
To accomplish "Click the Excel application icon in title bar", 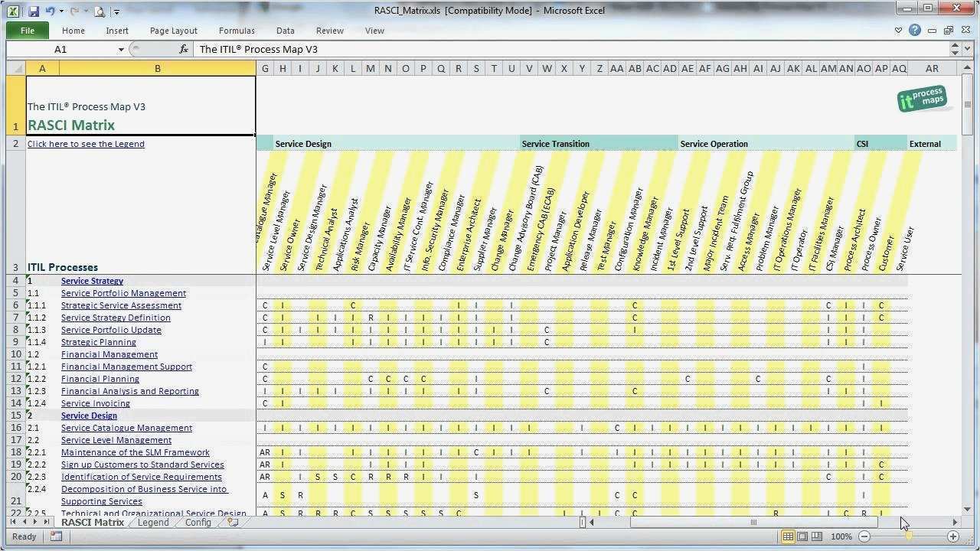I will click(x=15, y=11).
